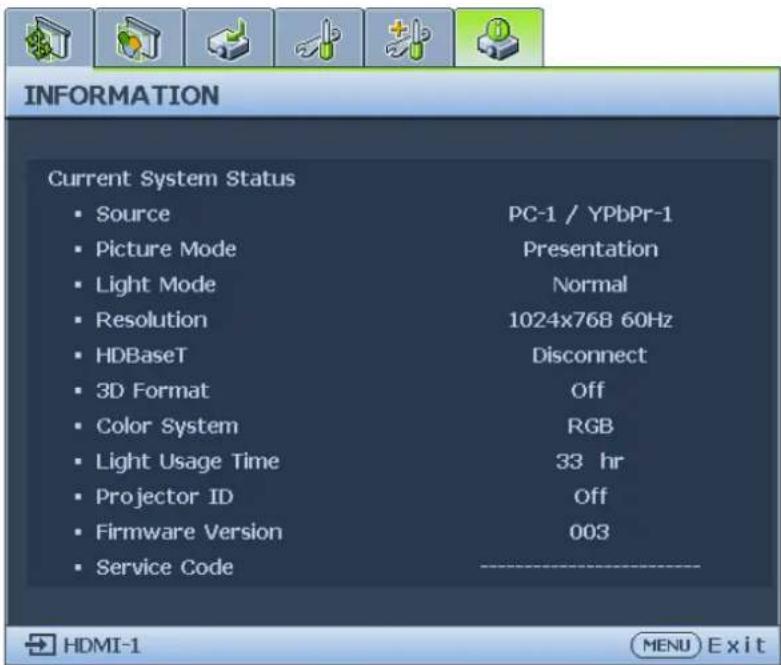Click the Projector ID Off value
781x665 pixels.
click(x=590, y=497)
